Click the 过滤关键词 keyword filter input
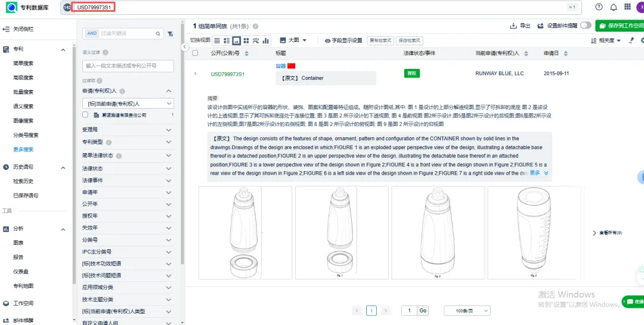The height and width of the screenshot is (325, 644). coord(122,33)
